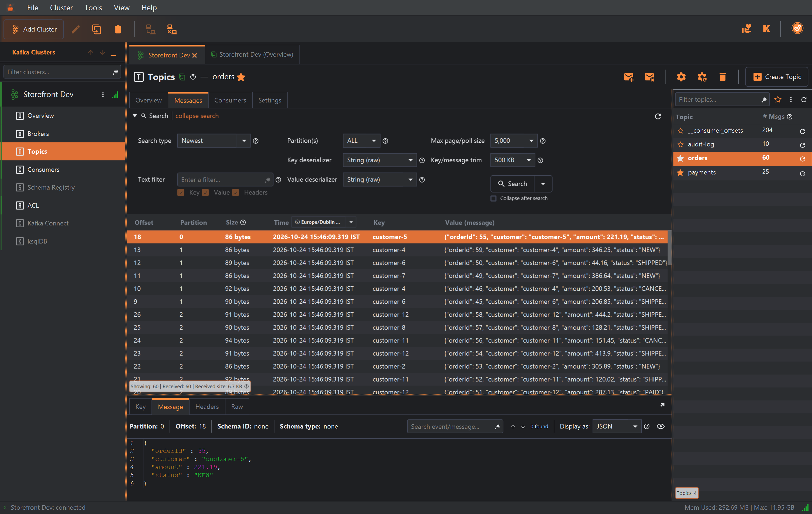Click the clone cluster icon in toolbar
812x514 pixels.
[97, 29]
